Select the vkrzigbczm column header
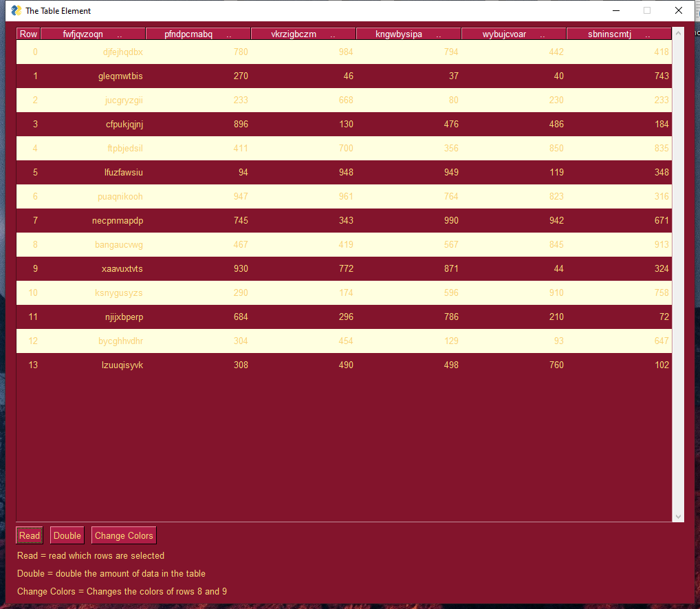 [303, 34]
